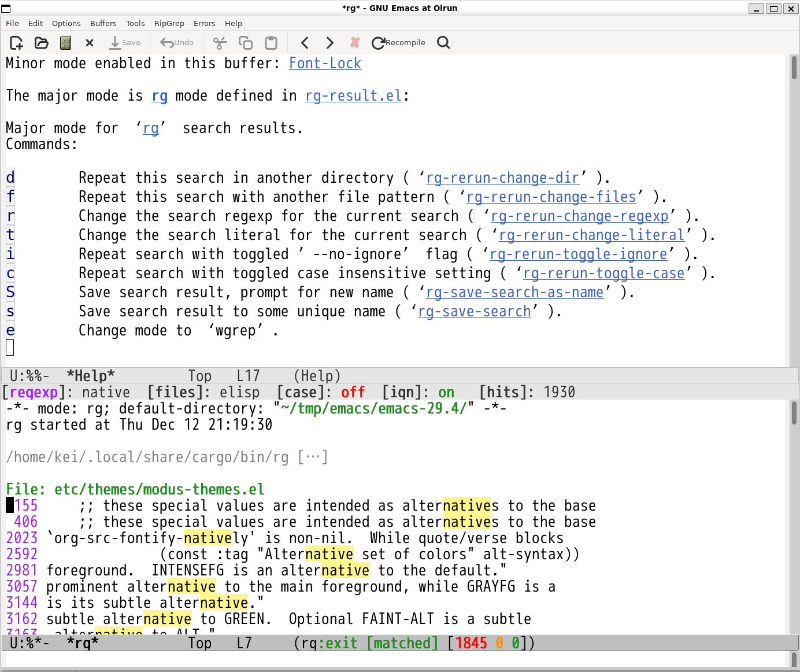Expand the collapsed rg command [⋯]
The image size is (800, 672).
tap(313, 457)
